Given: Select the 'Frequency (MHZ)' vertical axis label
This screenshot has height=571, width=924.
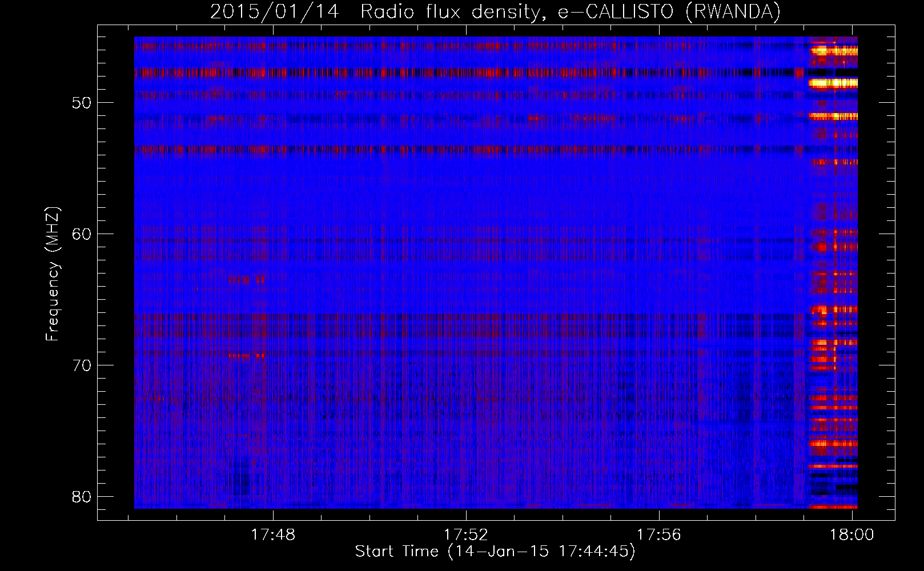Looking at the screenshot, I should [x=53, y=274].
